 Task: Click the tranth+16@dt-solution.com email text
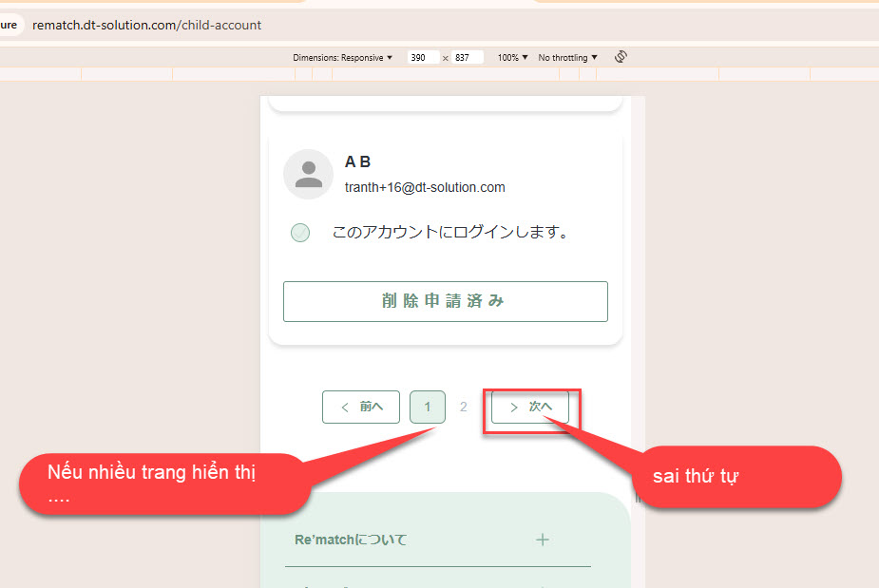click(x=425, y=188)
